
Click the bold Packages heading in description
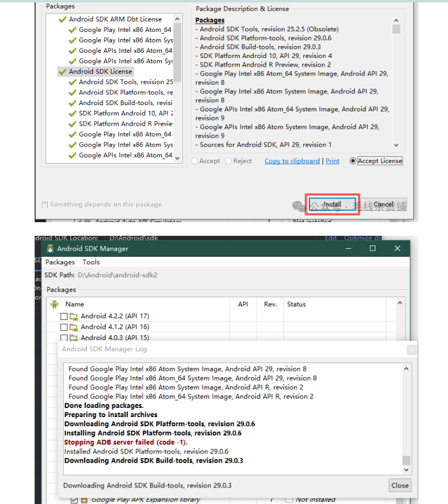click(x=210, y=20)
